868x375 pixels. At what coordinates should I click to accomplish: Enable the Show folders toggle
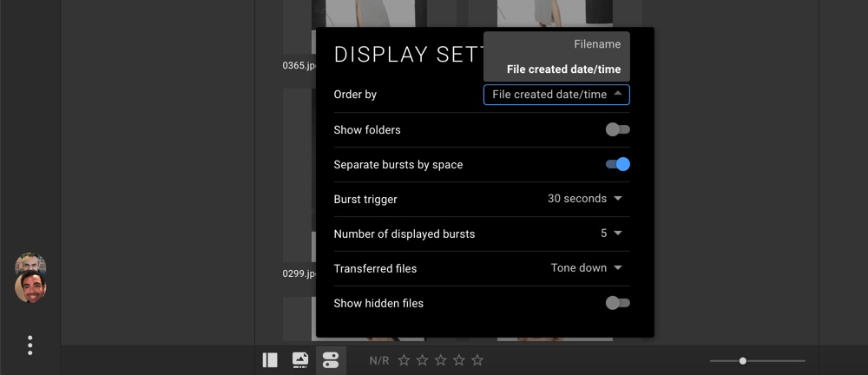click(617, 129)
